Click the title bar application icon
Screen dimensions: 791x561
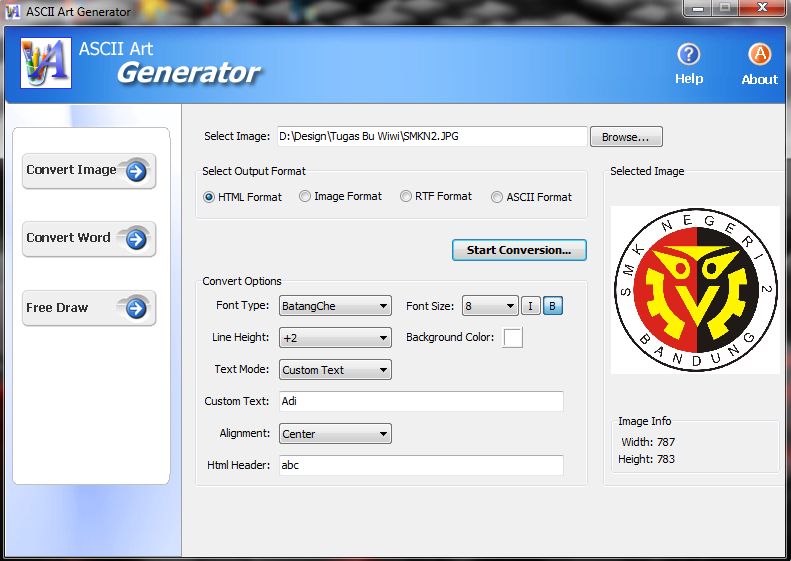pyautogui.click(x=13, y=11)
